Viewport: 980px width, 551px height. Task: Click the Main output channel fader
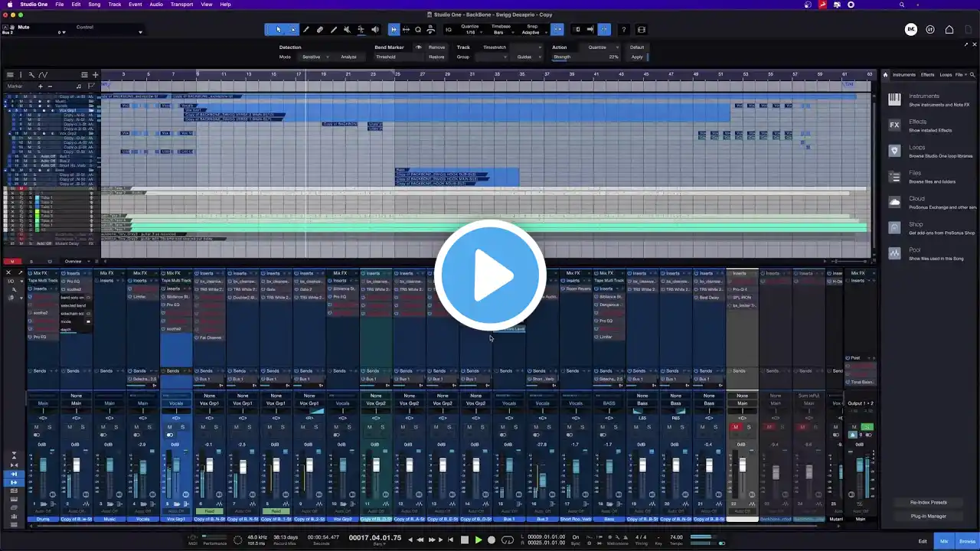(x=860, y=464)
